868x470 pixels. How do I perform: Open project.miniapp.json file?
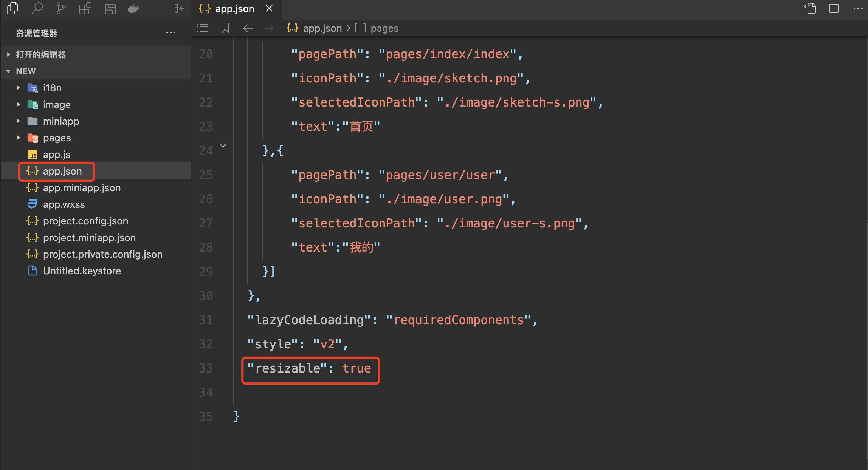pos(95,237)
